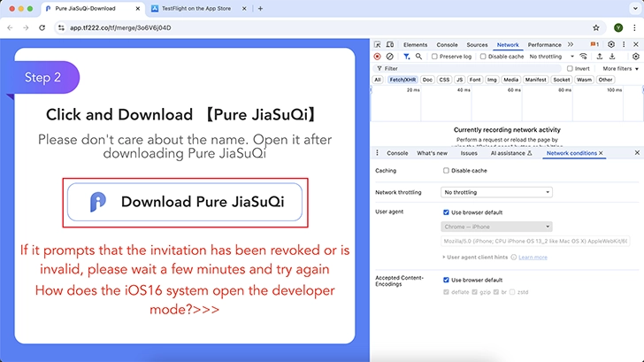The height and width of the screenshot is (362, 644).
Task: Open the iOS16 developer mode link
Action: pos(185,299)
